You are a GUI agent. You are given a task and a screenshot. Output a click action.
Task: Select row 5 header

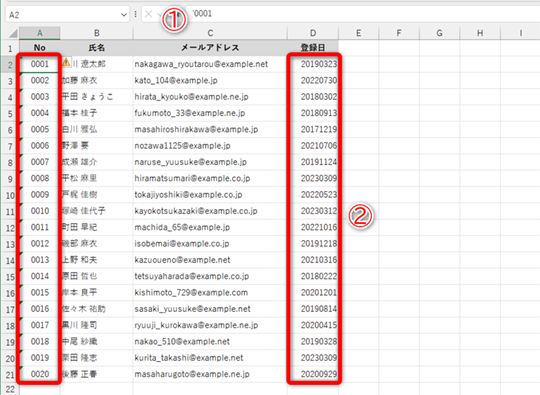10,113
